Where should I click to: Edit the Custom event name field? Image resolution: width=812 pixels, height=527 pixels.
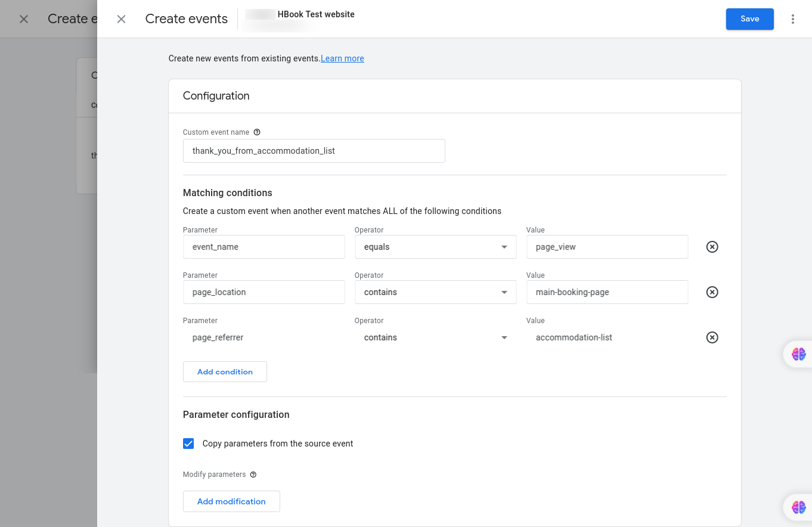point(314,151)
